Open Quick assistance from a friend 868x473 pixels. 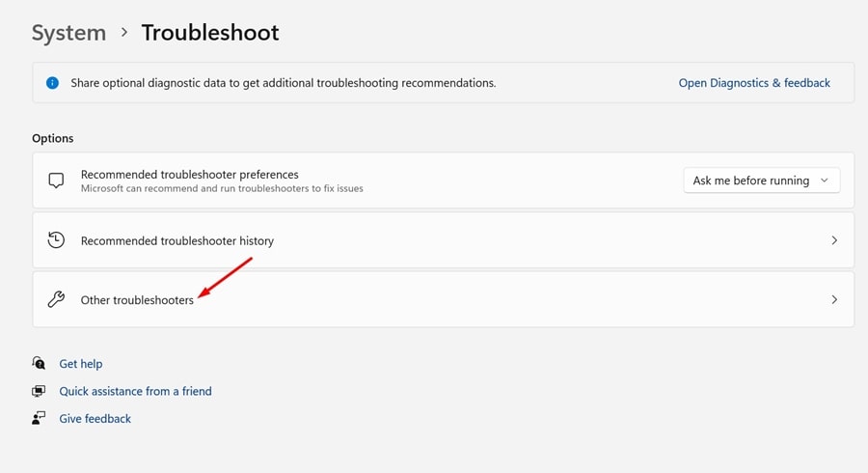coord(135,391)
